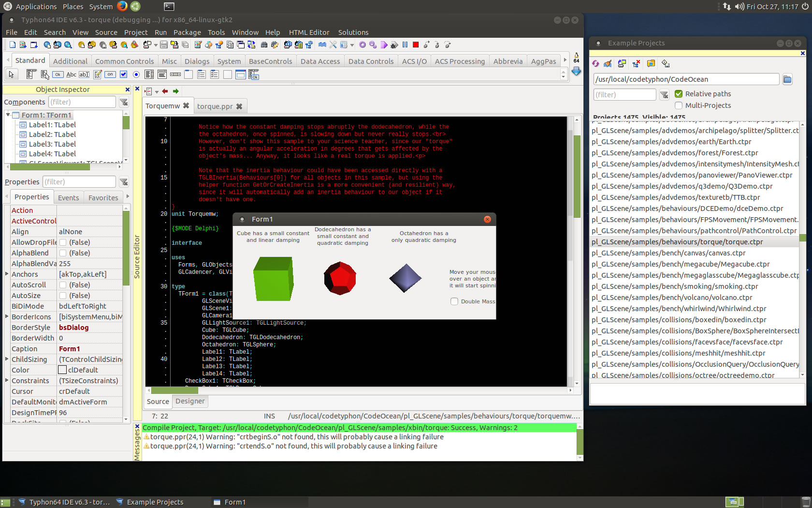The image size is (812, 508).
Task: Select Label2: TLabel in component tree
Action: (52, 134)
